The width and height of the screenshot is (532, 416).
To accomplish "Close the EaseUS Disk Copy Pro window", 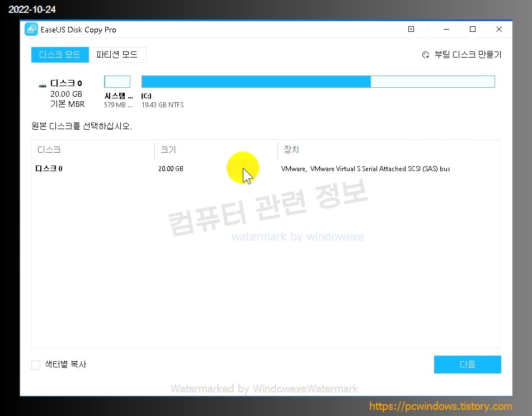I will tap(499, 29).
